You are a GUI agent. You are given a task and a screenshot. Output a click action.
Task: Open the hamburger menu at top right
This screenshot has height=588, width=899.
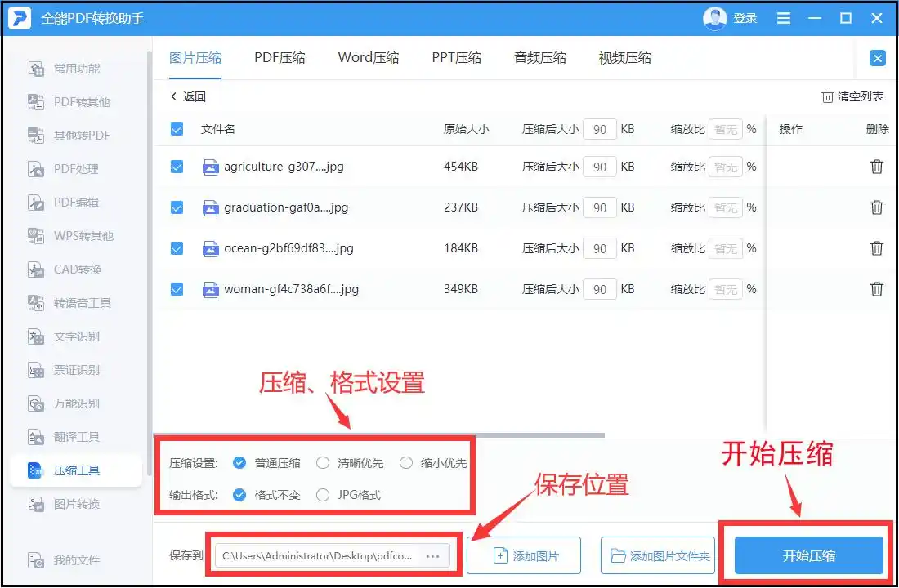coord(783,17)
